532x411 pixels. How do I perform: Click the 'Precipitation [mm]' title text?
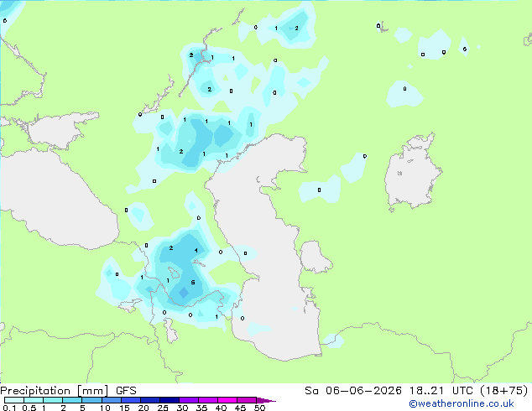point(55,391)
